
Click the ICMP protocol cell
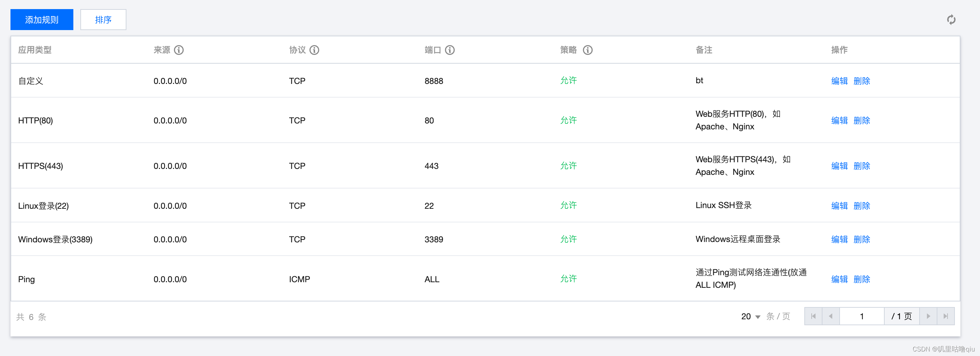pos(299,279)
